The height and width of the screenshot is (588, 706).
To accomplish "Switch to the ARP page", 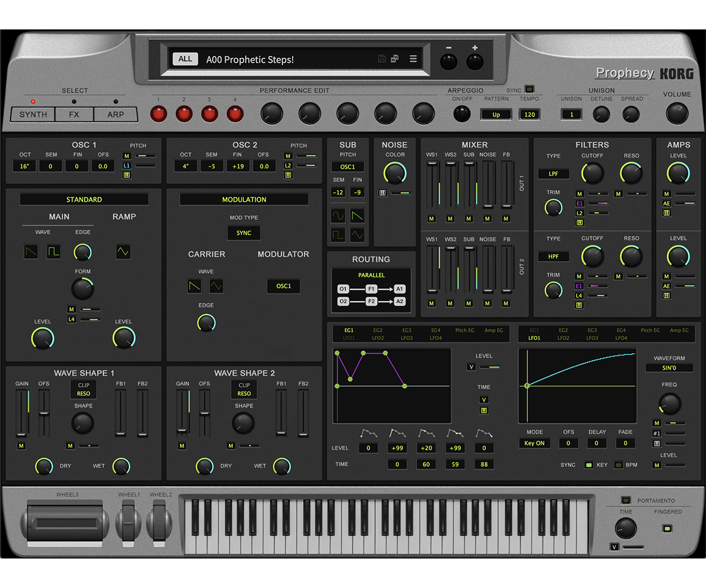I will (115, 114).
